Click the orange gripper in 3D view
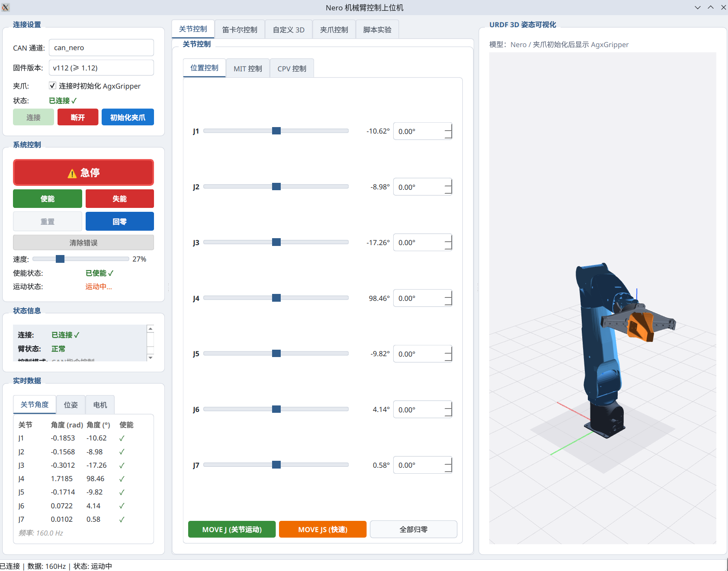The width and height of the screenshot is (728, 571). pos(641,326)
